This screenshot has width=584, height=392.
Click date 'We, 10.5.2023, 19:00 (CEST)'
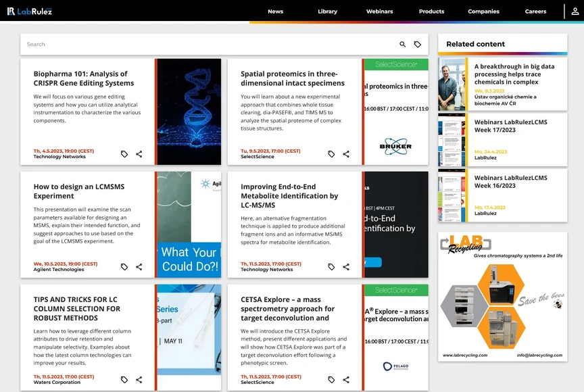click(66, 264)
